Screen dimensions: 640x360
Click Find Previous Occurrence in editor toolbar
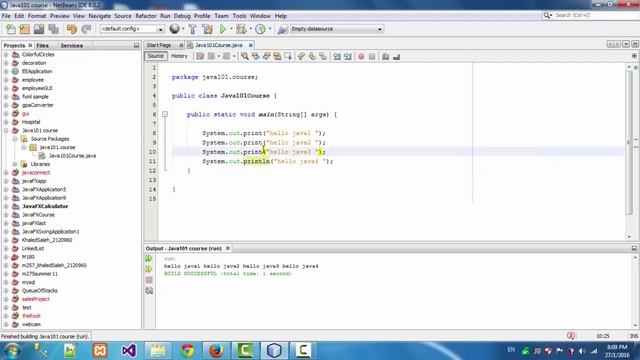pyautogui.click(x=256, y=56)
